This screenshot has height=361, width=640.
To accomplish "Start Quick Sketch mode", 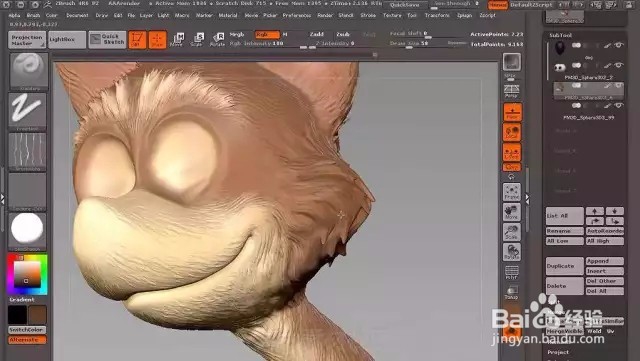I will [107, 40].
